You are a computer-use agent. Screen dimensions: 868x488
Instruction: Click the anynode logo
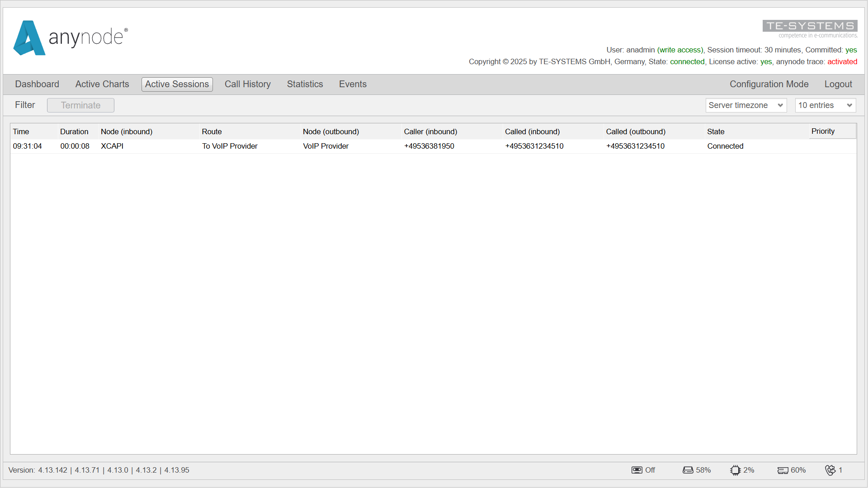[71, 38]
